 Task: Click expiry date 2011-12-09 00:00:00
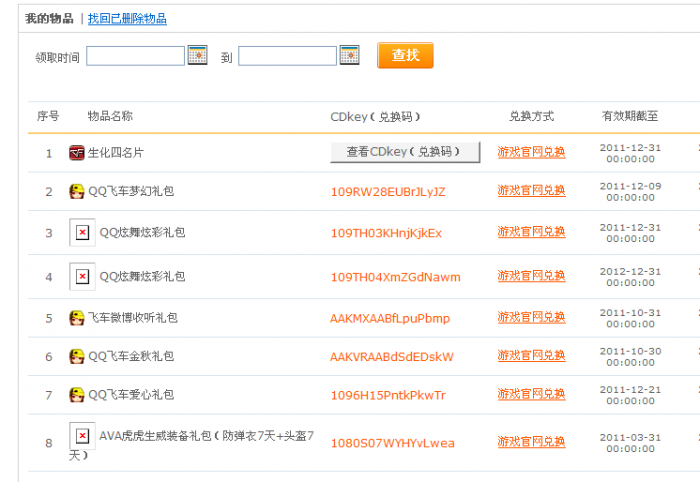[x=630, y=191]
